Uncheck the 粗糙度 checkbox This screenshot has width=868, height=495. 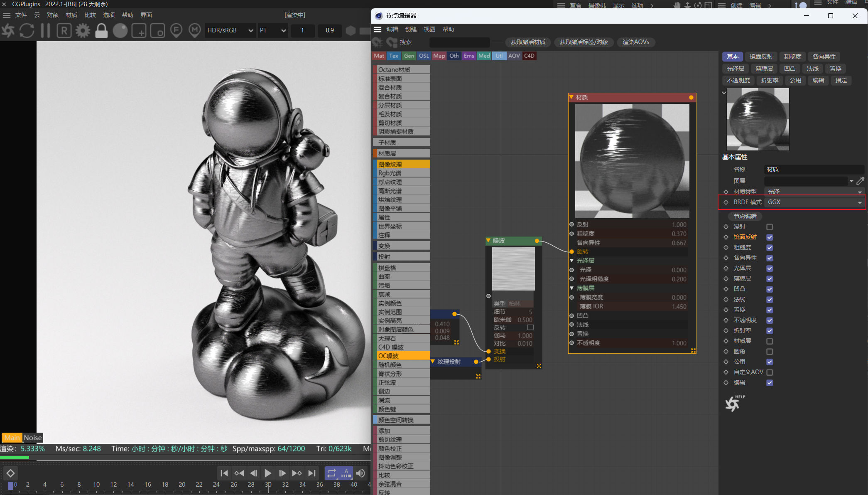(x=770, y=248)
